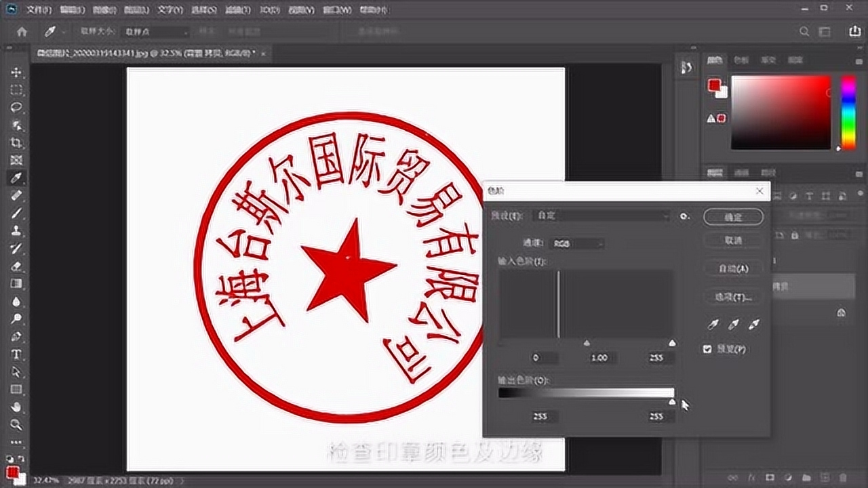Select the Lasso tool
The height and width of the screenshot is (488, 868).
click(x=16, y=104)
